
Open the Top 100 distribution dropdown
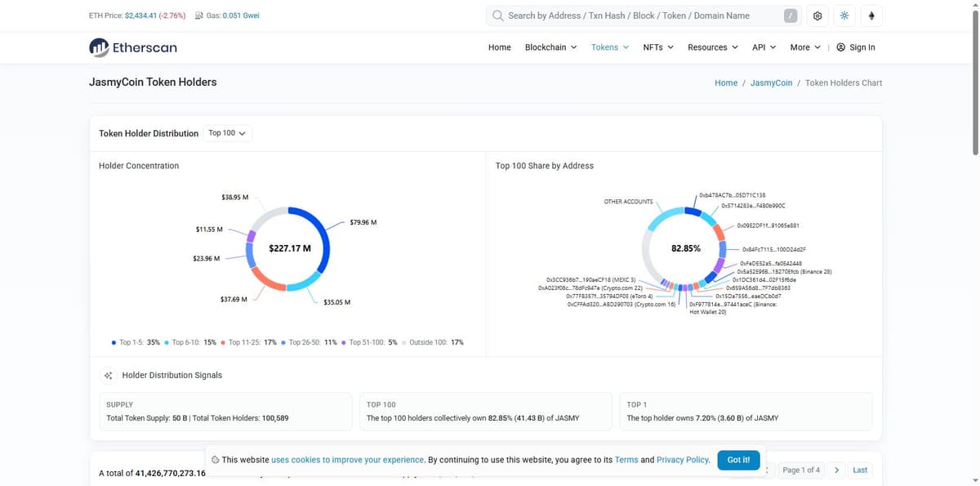tap(228, 133)
